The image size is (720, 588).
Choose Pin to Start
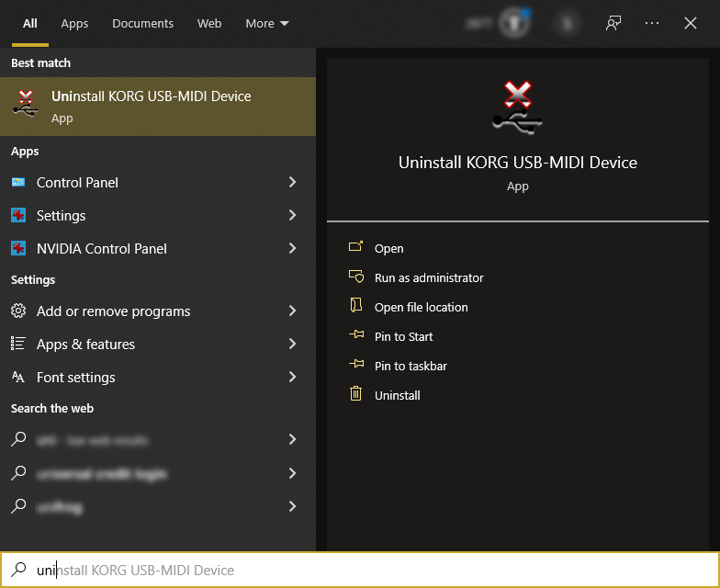[x=404, y=336]
